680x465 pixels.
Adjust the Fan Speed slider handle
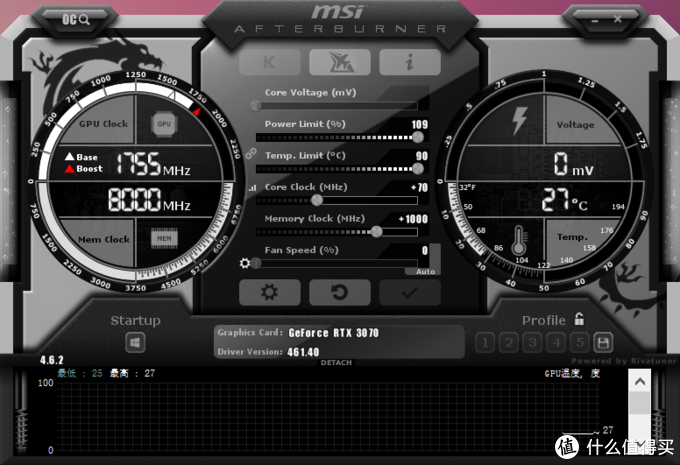coord(256,263)
